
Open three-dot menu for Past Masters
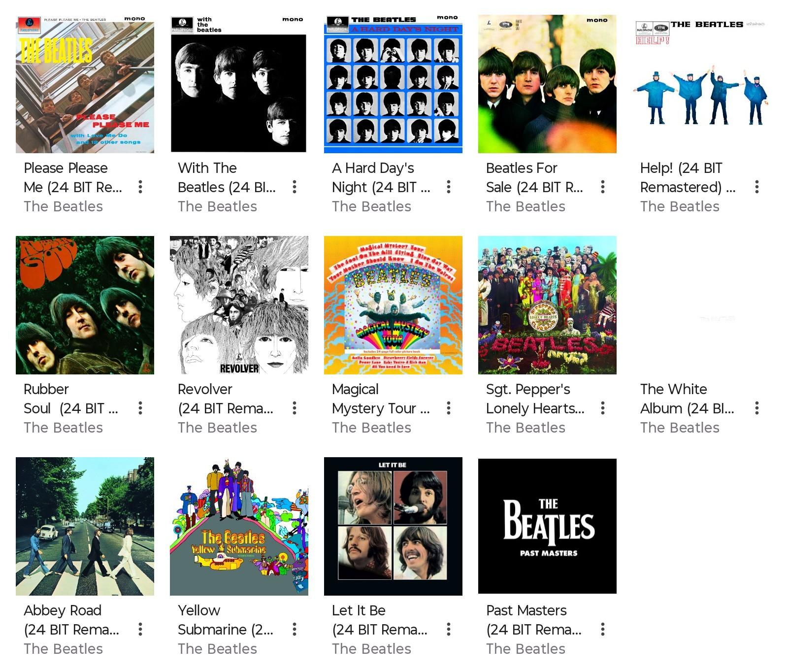tap(603, 629)
